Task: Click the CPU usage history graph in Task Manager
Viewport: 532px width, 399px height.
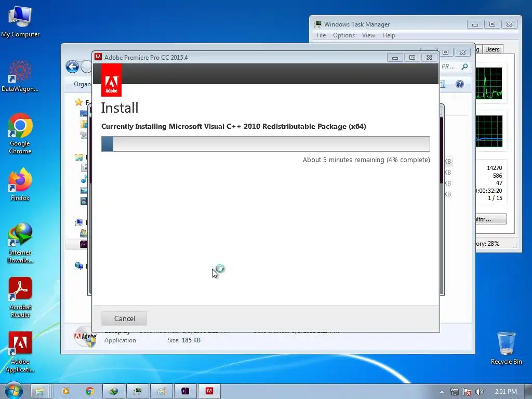Action: click(x=489, y=83)
